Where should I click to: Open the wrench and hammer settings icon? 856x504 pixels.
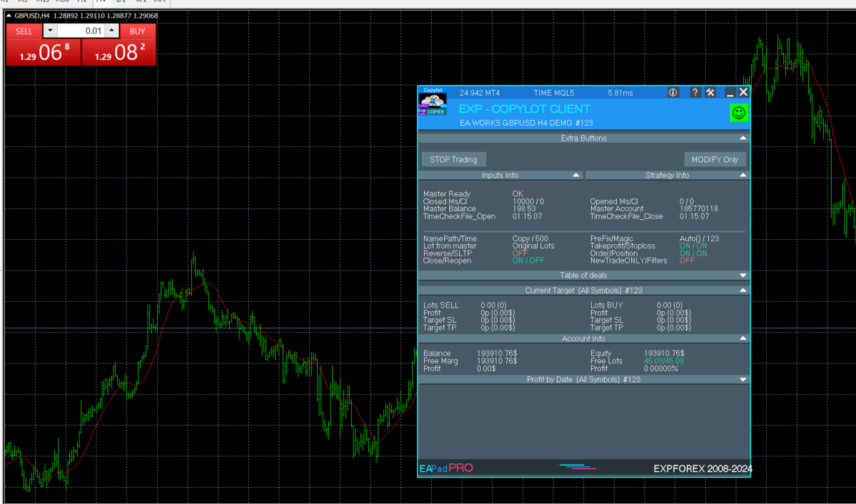point(710,93)
